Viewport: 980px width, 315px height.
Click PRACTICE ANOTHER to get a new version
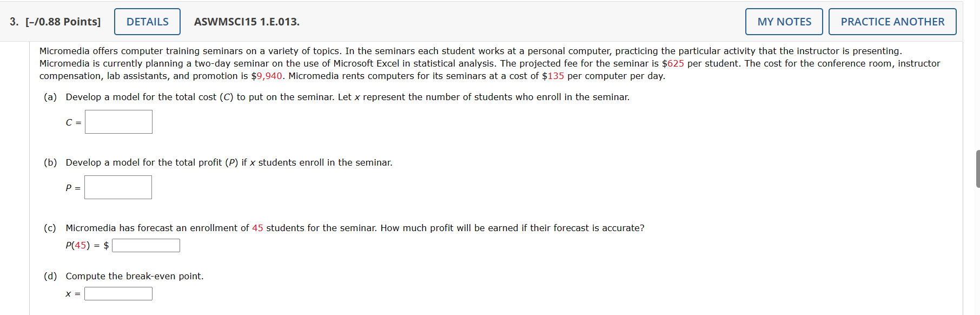pyautogui.click(x=892, y=22)
